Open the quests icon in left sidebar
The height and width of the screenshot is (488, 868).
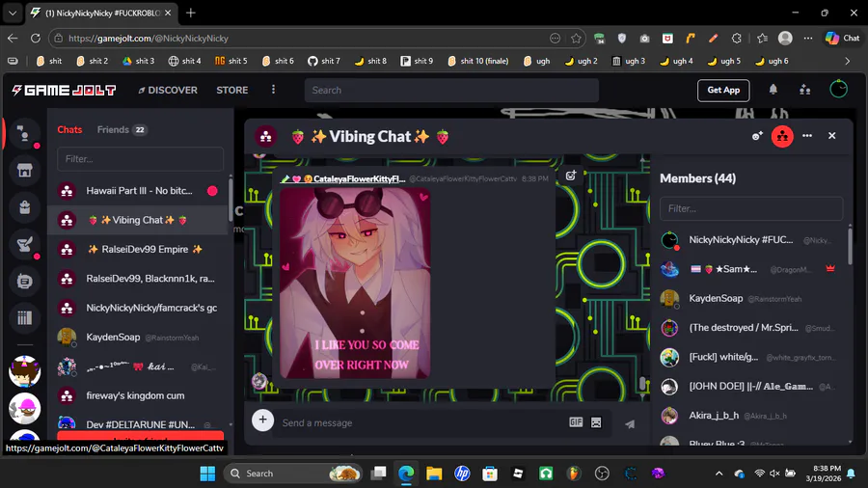(24, 244)
